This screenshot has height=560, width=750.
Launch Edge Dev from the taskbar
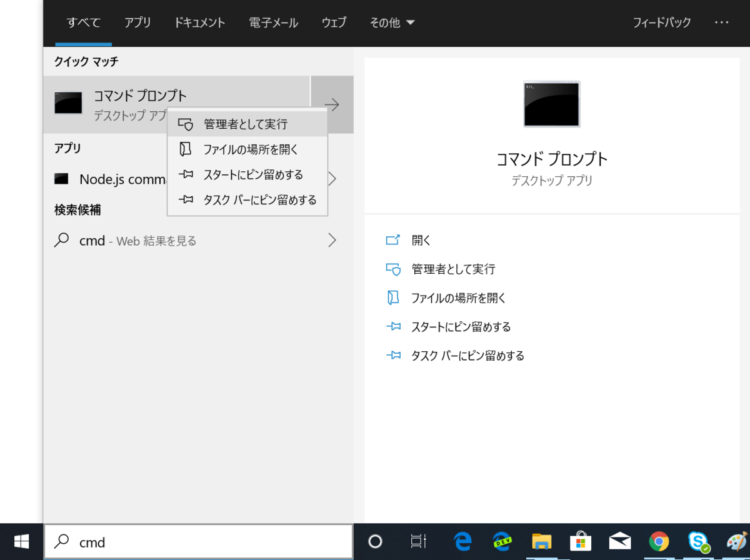502,541
